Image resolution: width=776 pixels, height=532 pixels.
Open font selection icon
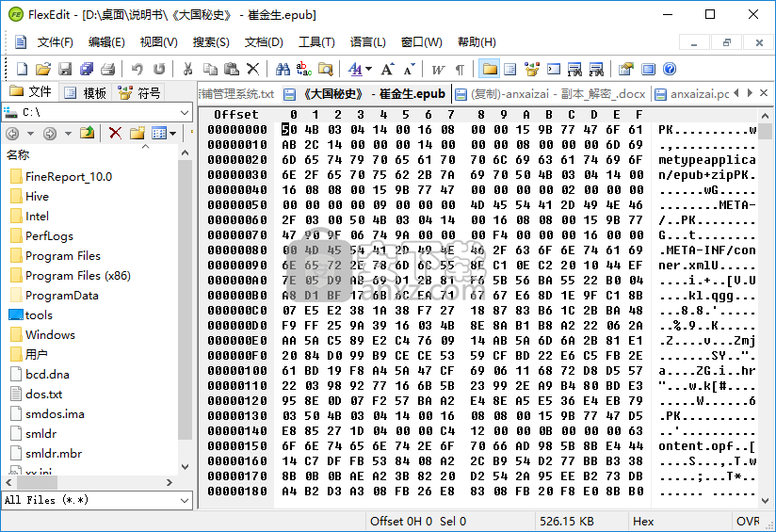click(x=355, y=69)
